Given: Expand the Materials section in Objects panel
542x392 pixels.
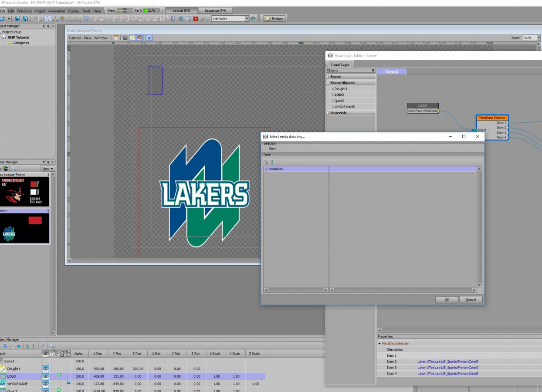Looking at the screenshot, I should [x=328, y=113].
